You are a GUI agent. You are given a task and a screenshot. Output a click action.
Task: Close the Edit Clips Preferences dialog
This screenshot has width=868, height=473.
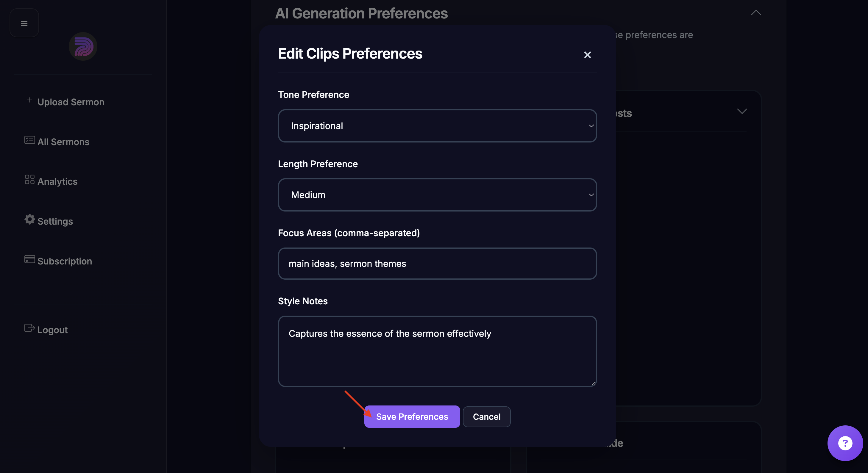click(587, 55)
